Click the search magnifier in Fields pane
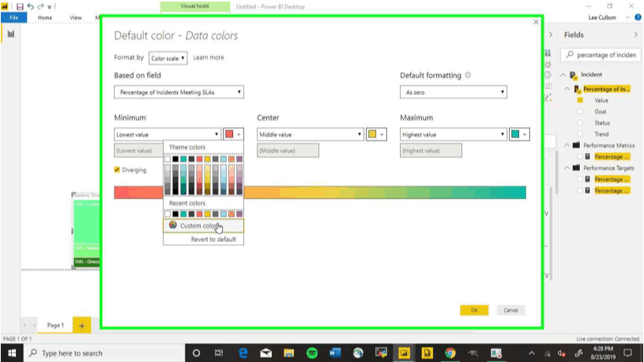 tap(570, 55)
